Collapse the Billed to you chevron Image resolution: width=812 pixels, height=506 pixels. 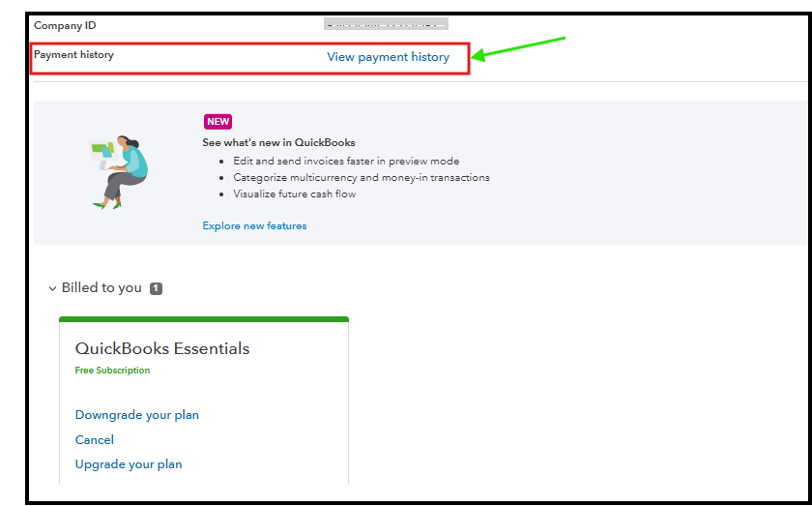(52, 288)
